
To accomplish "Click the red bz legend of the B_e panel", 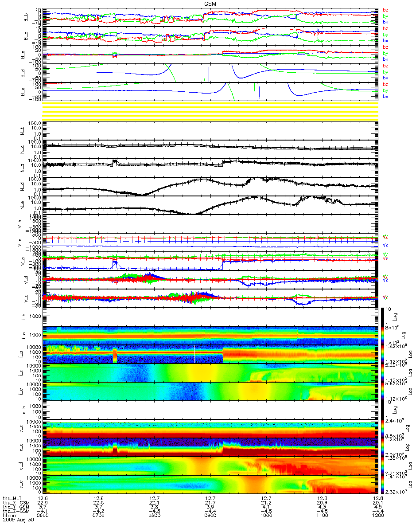I will pyautogui.click(x=385, y=84).
